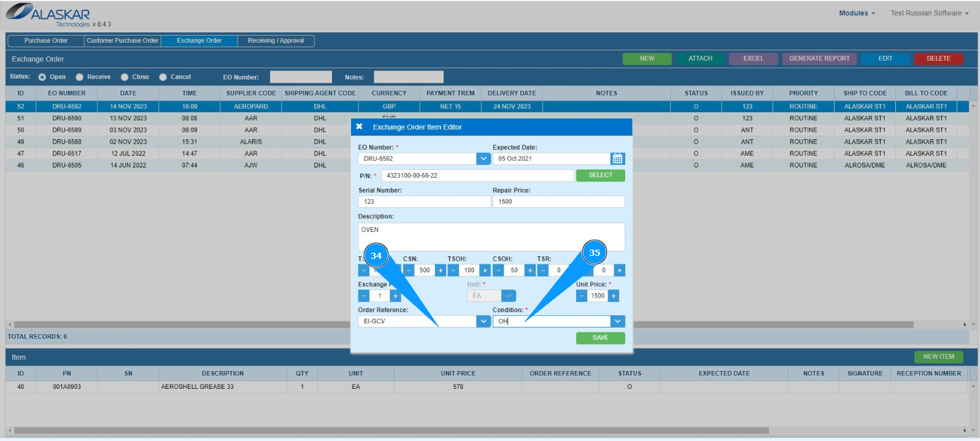Export with the EXCEL button

click(754, 59)
